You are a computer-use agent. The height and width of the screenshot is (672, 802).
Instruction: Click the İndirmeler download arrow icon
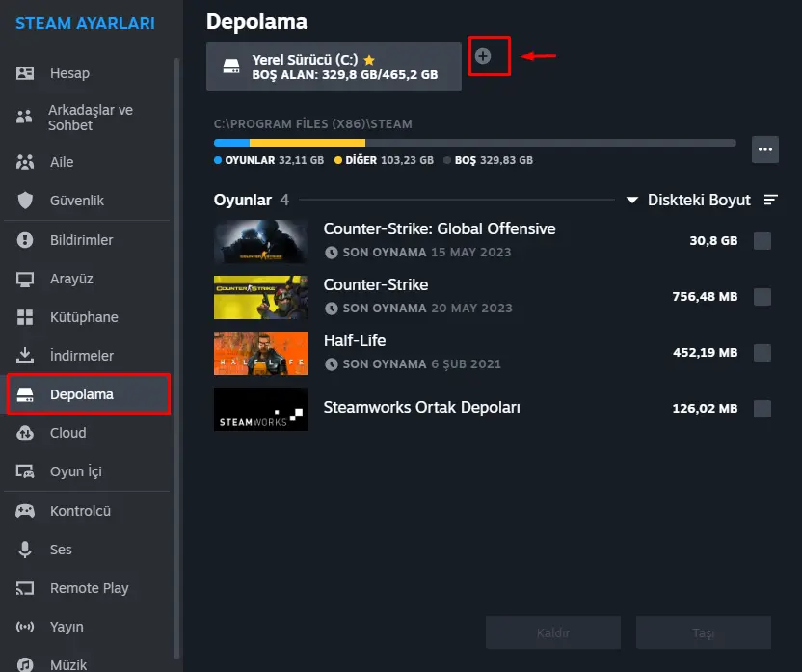coord(25,356)
